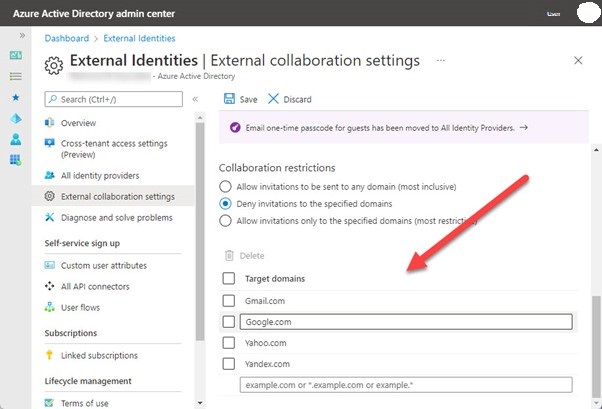Open the more options ellipsis
Image resolution: width=602 pixels, height=409 pixels.
(441, 60)
